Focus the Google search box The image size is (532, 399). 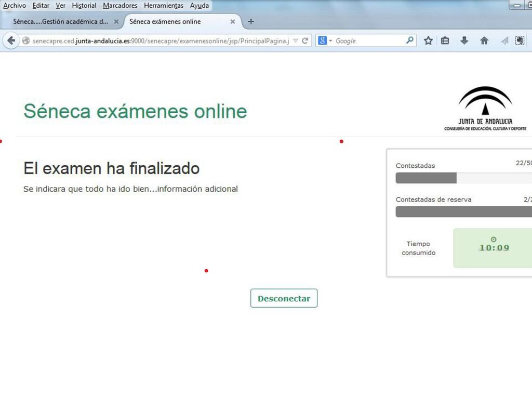tap(370, 41)
